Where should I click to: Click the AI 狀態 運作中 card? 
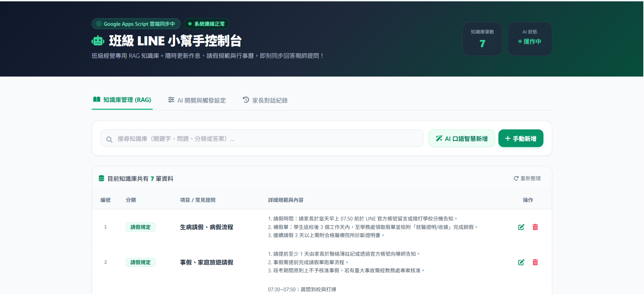pyautogui.click(x=530, y=39)
